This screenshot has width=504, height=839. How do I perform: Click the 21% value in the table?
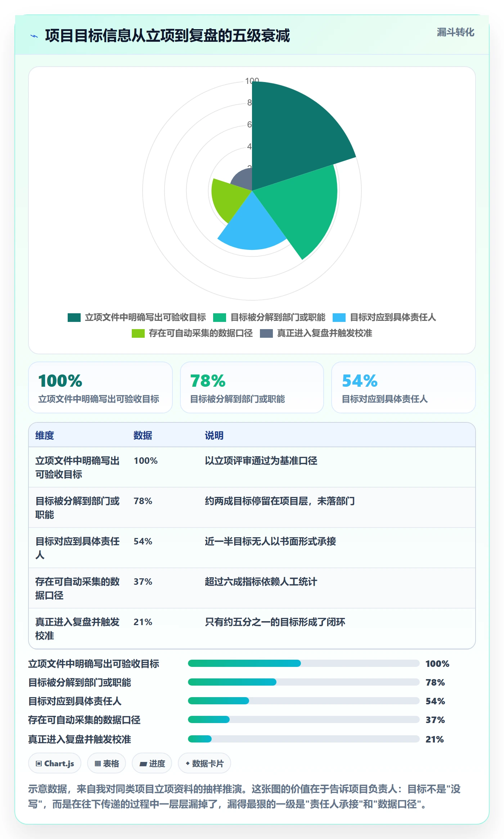click(x=143, y=622)
